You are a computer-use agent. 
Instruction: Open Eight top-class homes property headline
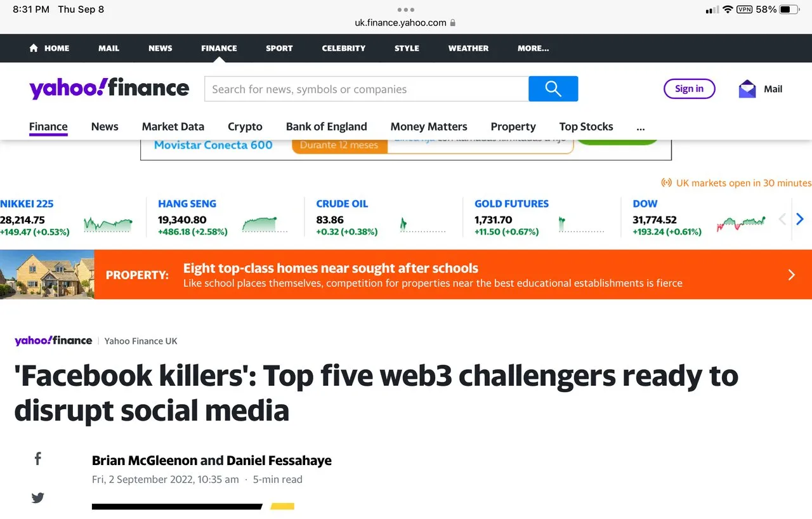tap(331, 268)
